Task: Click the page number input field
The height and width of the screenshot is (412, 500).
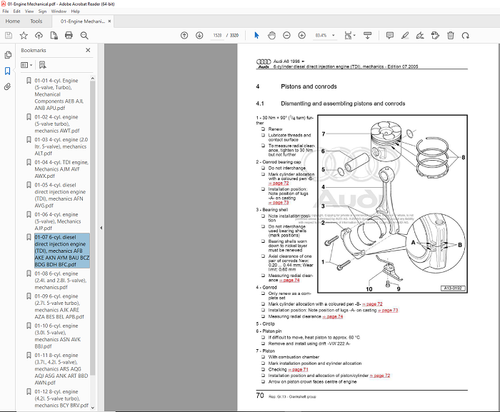Action: pos(217,35)
